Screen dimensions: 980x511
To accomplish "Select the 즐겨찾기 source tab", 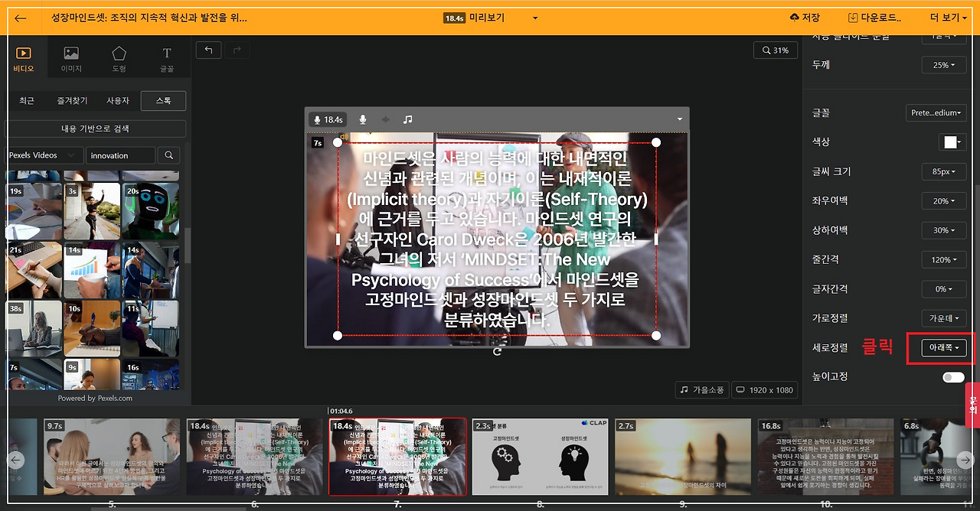I will (x=72, y=100).
